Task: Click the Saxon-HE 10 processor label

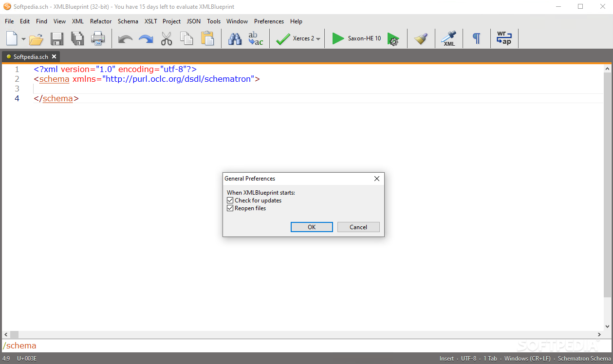Action: 364,38
